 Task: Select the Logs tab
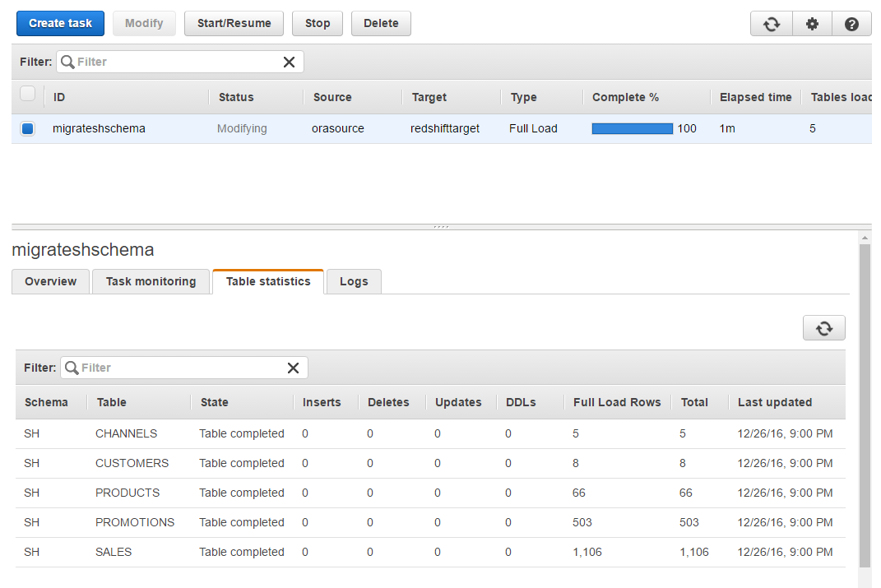click(x=353, y=281)
